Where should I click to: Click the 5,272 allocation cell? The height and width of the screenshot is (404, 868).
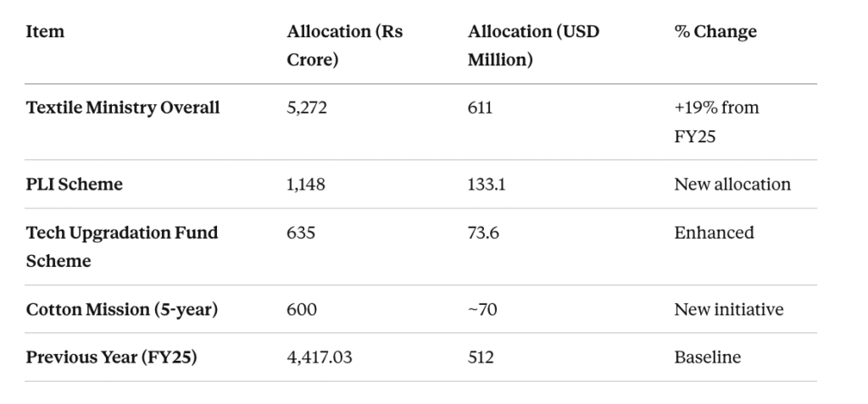point(307,108)
